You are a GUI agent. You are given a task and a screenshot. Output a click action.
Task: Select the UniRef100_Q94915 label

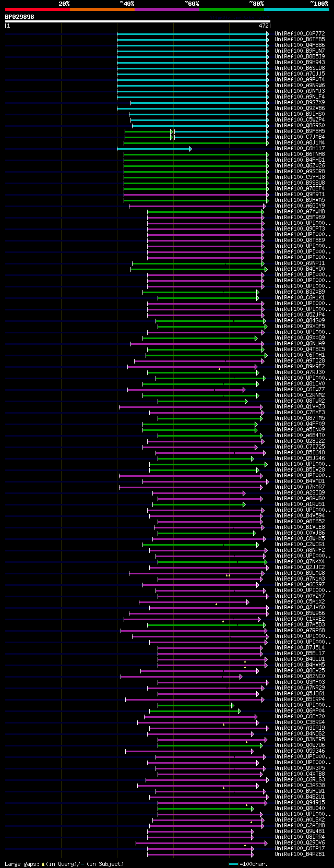pyautogui.click(x=300, y=802)
